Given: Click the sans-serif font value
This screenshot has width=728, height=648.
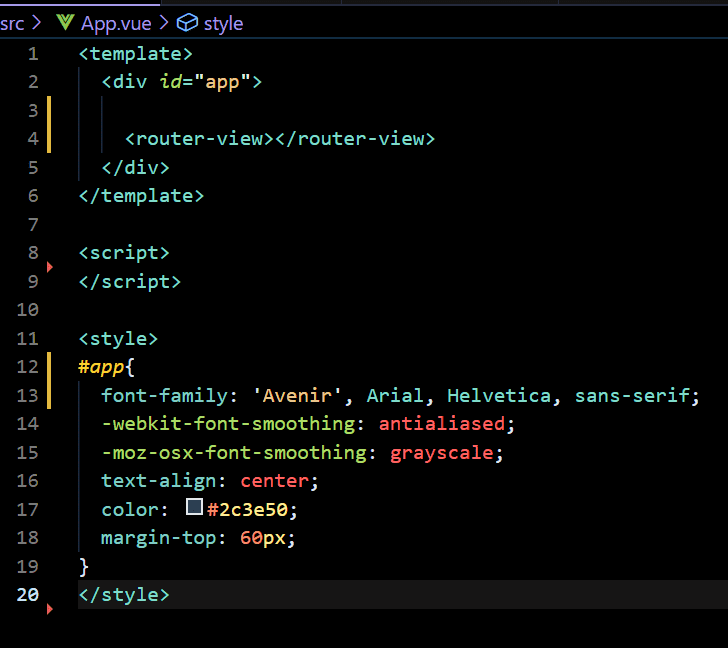Looking at the screenshot, I should click(632, 395).
